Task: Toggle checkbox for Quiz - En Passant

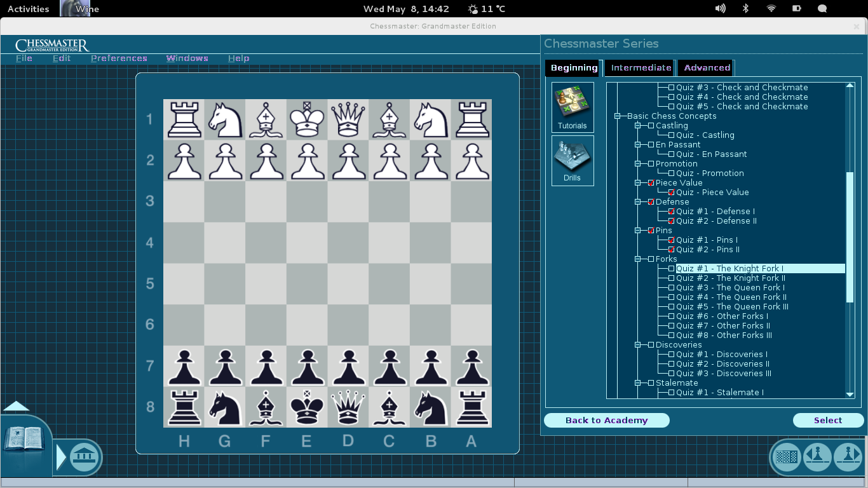Action: 671,154
